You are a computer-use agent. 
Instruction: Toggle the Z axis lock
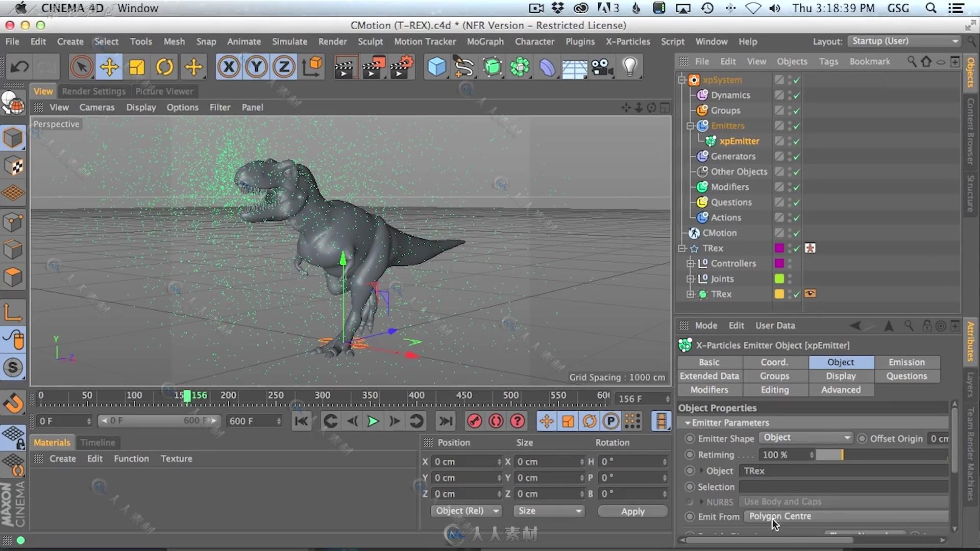point(284,67)
